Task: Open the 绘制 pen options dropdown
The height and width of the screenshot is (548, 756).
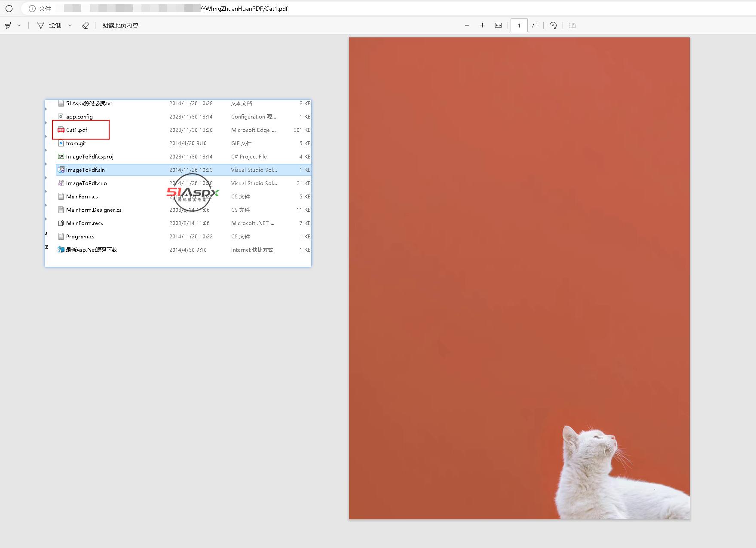Action: (70, 25)
